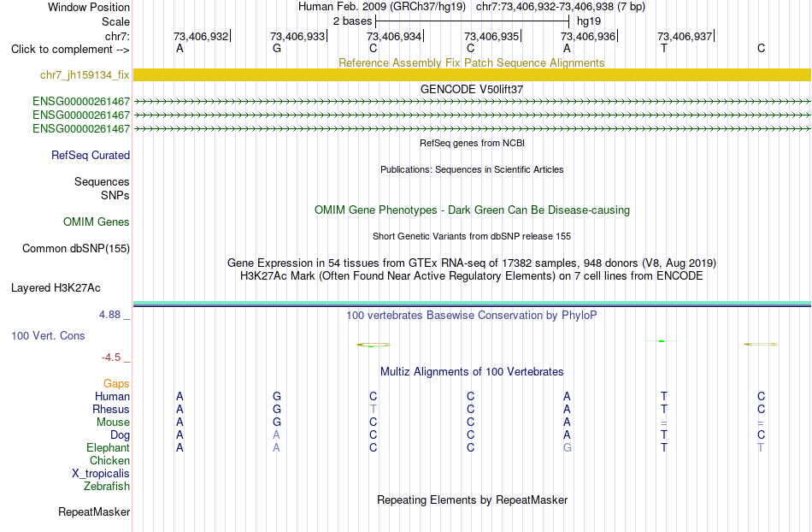Select the Chicken alignment row label

point(109,460)
